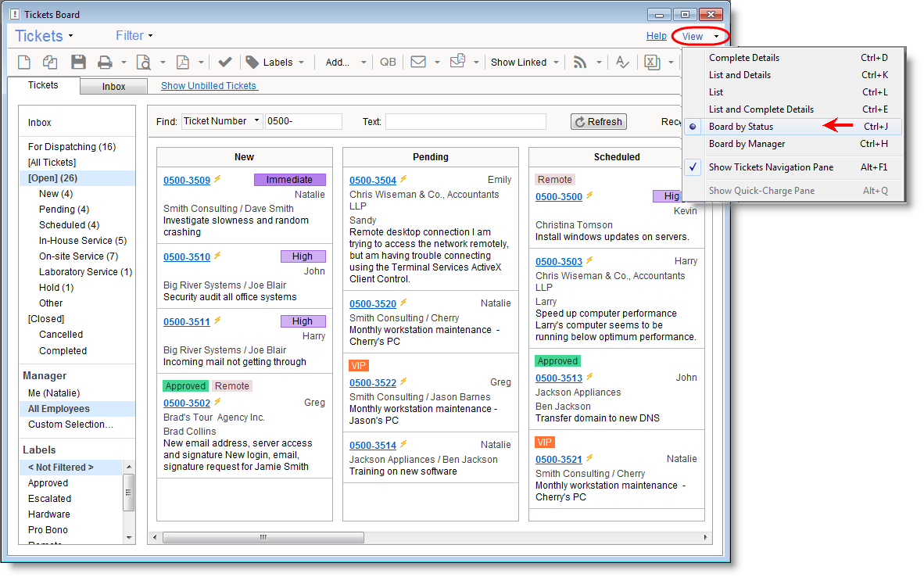Open the Labels toolbar dropdown

click(275, 63)
